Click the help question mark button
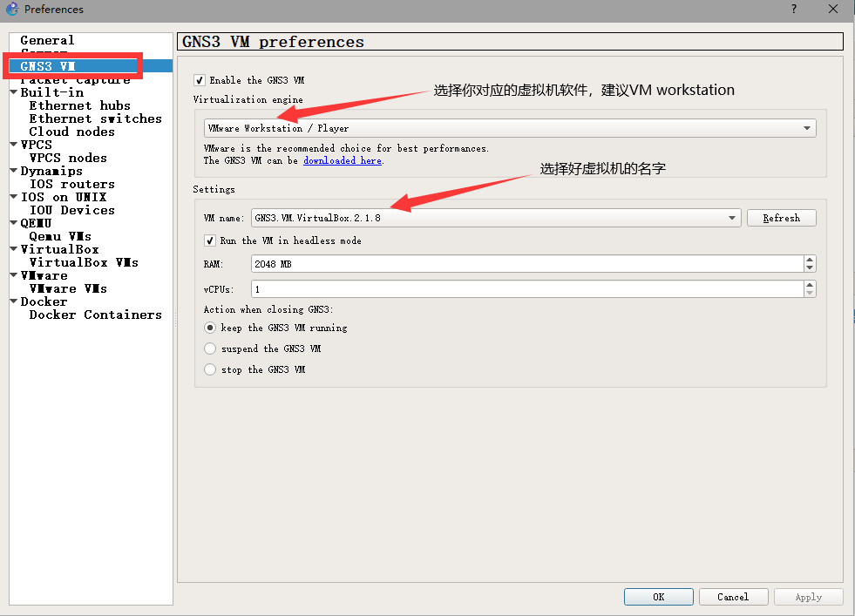This screenshot has width=855, height=616. pyautogui.click(x=794, y=9)
